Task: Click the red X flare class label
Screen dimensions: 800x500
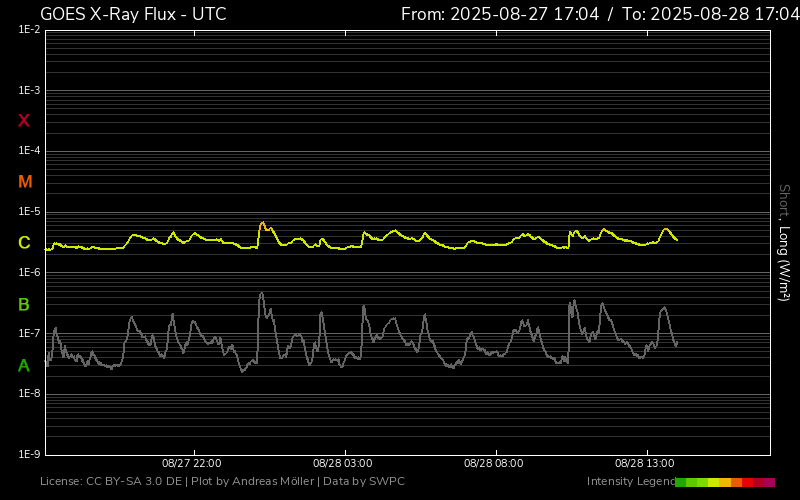Action: pyautogui.click(x=24, y=121)
